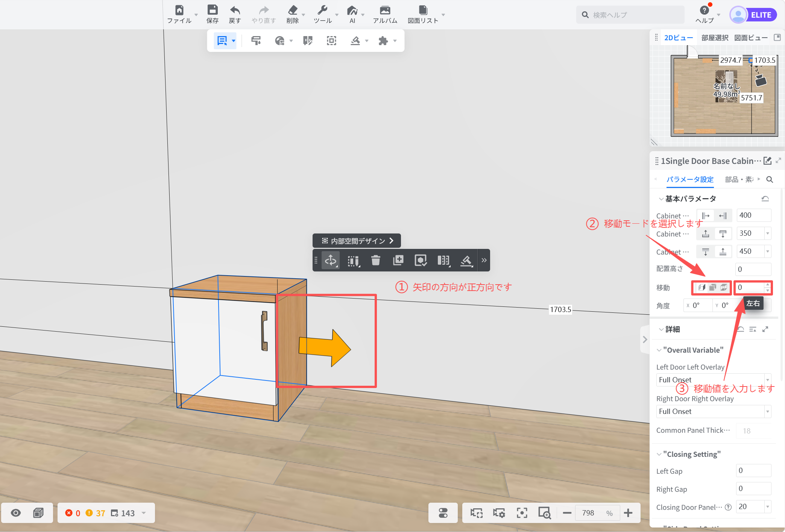Image resolution: width=785 pixels, height=532 pixels.
Task: Open the Left Door Left Overlay dropdown
Action: coord(714,380)
